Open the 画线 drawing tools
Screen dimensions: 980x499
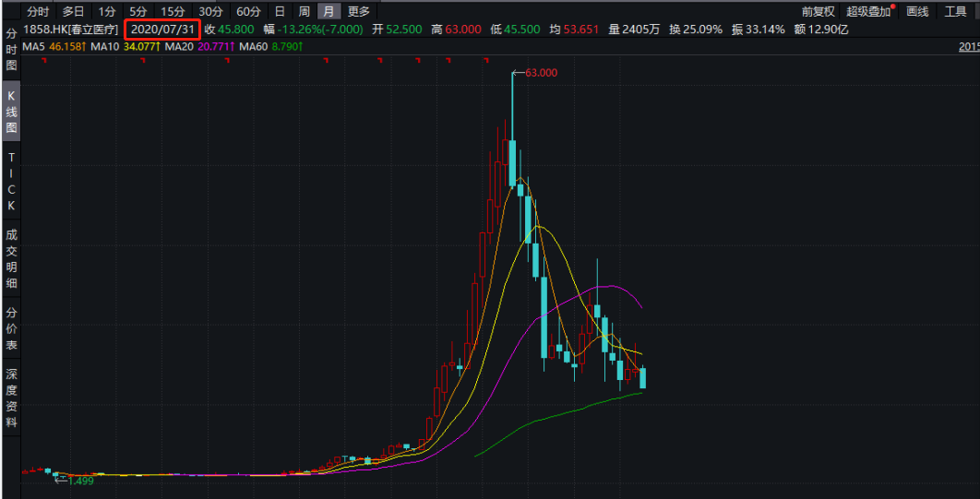tap(917, 11)
